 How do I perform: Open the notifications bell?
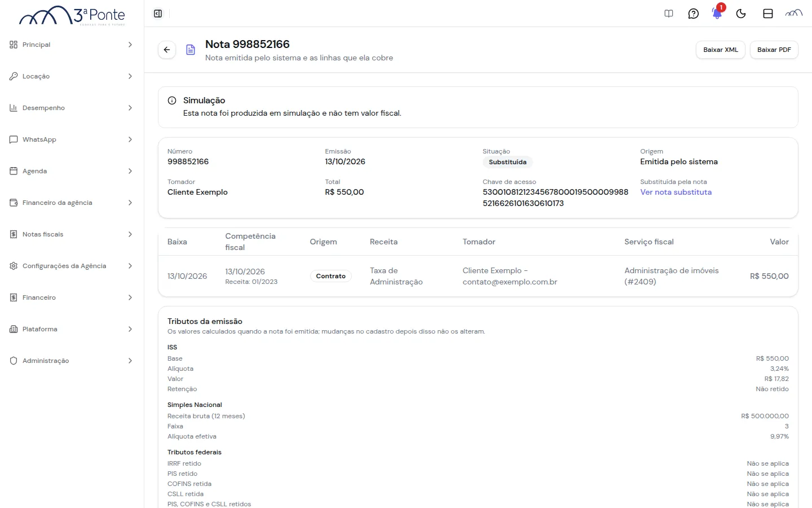tap(717, 14)
